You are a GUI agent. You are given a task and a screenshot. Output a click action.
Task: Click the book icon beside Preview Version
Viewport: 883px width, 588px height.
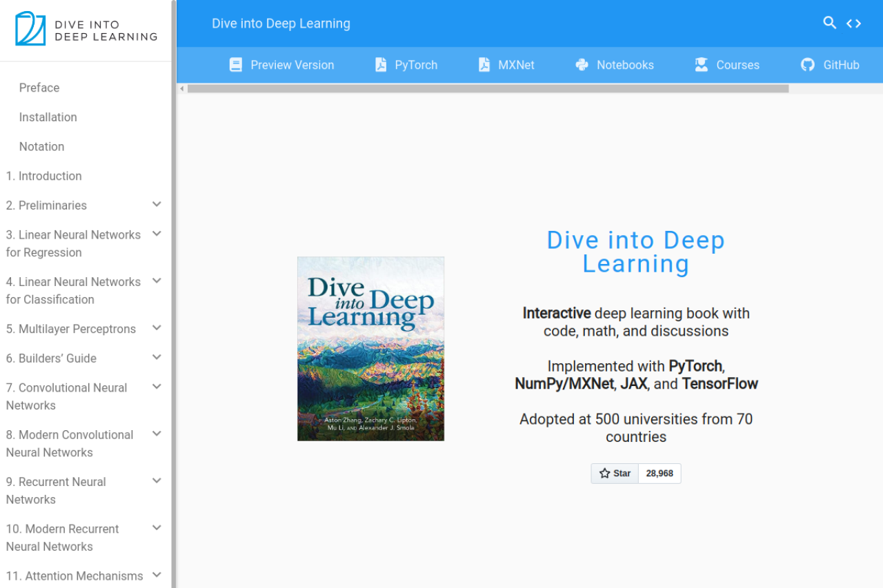point(236,65)
